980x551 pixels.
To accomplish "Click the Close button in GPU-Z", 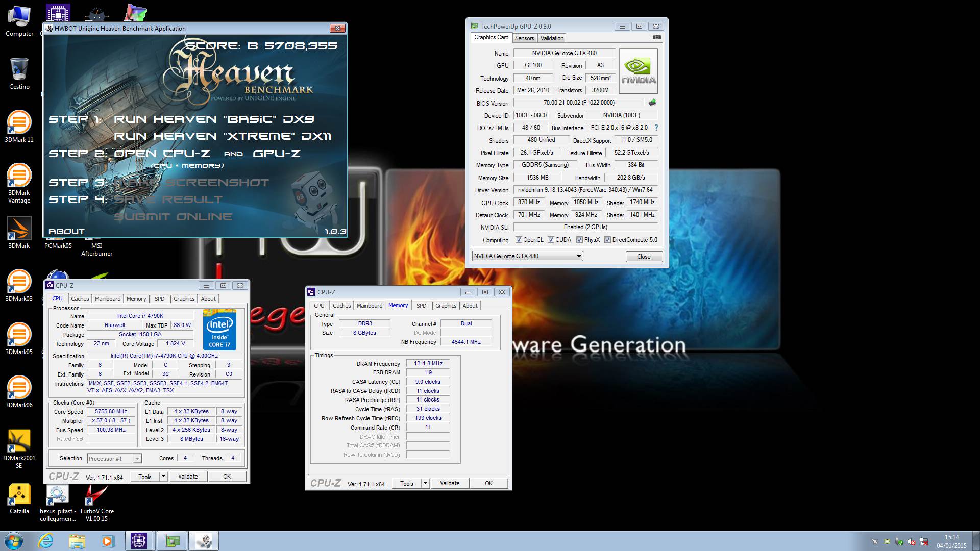I will pos(644,257).
